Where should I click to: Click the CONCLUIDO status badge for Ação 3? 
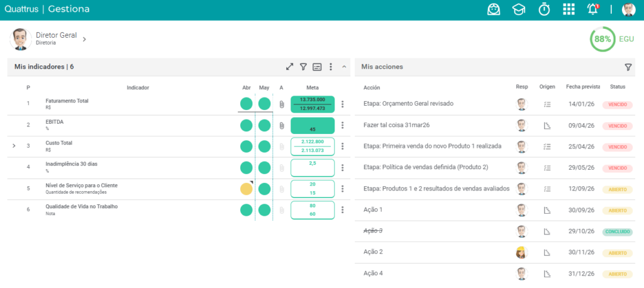(x=618, y=231)
